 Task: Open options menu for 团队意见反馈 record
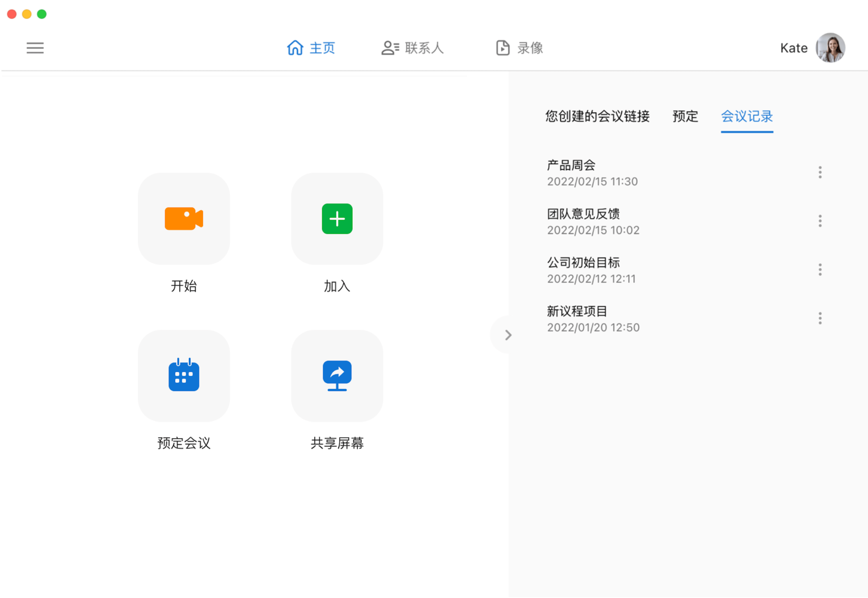820,221
